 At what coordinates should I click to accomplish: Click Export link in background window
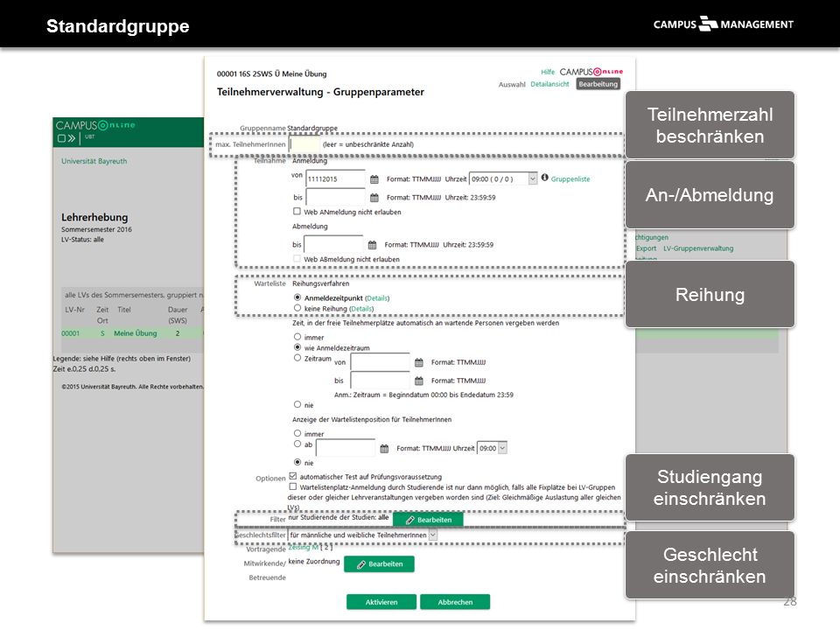[x=646, y=248]
